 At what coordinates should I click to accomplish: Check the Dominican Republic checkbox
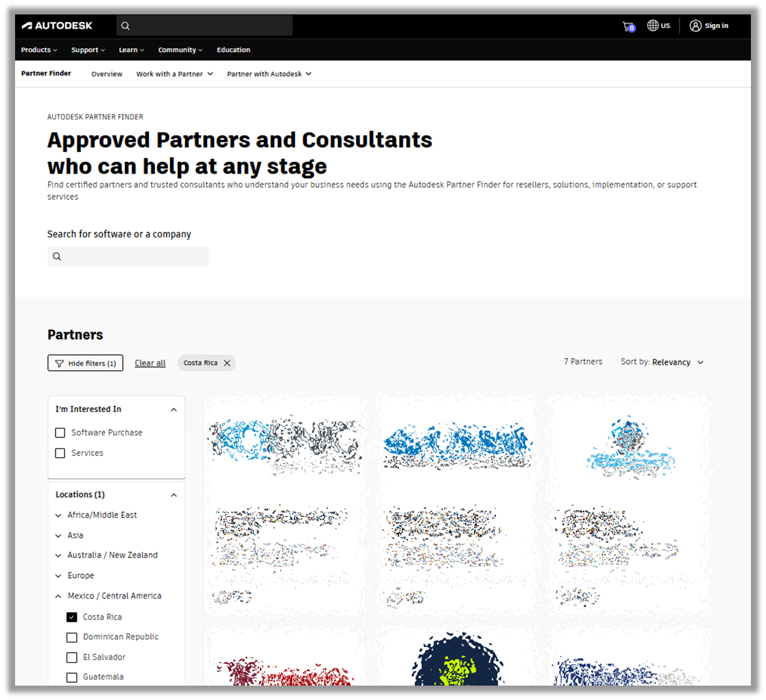click(x=72, y=638)
